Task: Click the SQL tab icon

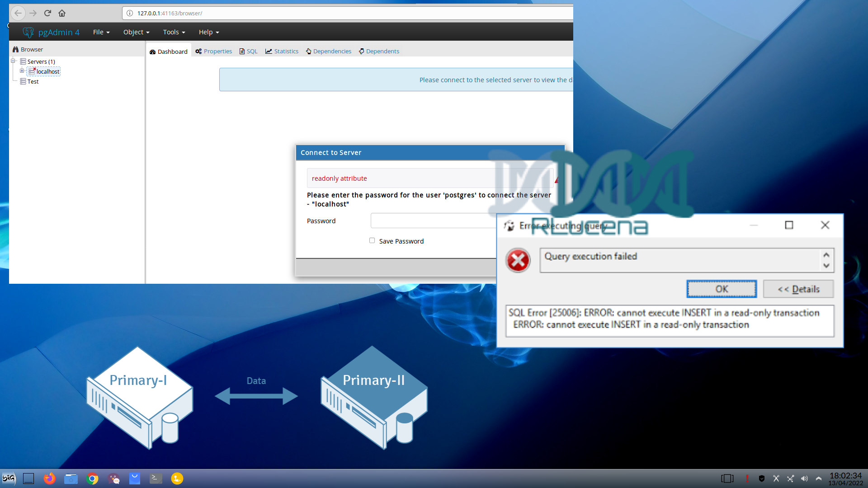Action: [x=242, y=51]
